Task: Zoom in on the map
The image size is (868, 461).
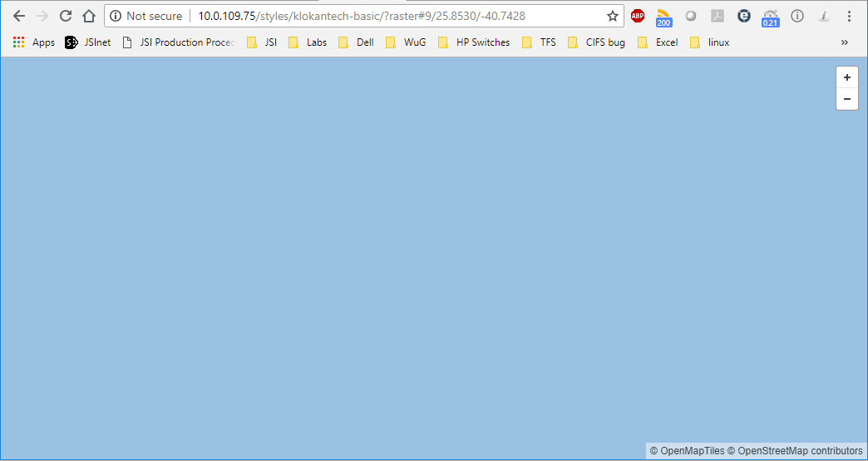Action: coord(847,77)
